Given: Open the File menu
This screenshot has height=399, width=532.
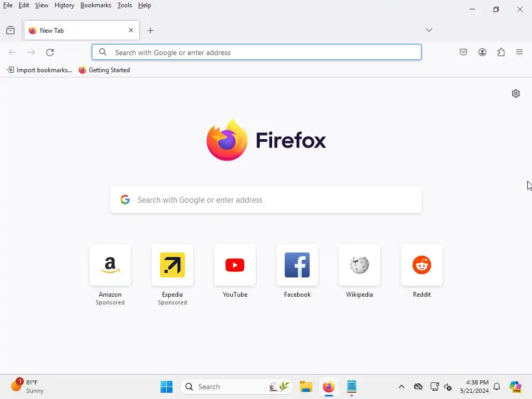Looking at the screenshot, I should click(8, 5).
